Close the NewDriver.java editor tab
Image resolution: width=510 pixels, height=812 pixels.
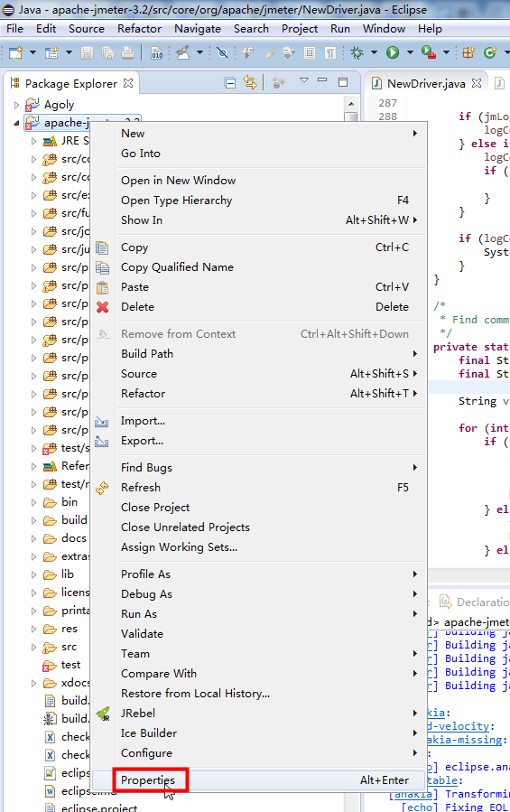[477, 83]
